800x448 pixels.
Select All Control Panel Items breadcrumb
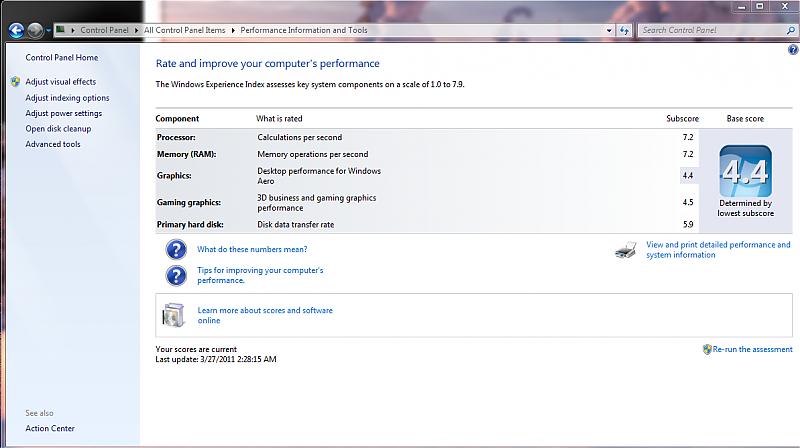187,30
